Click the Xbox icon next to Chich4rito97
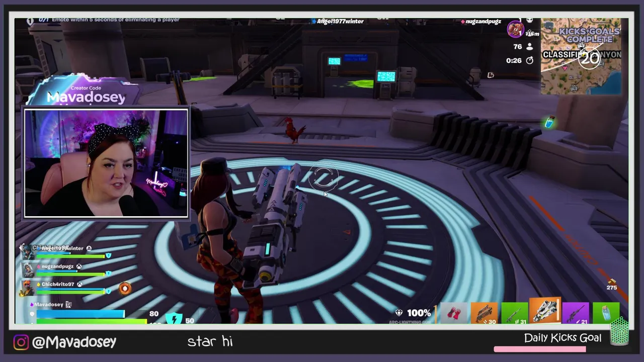 tap(79, 285)
